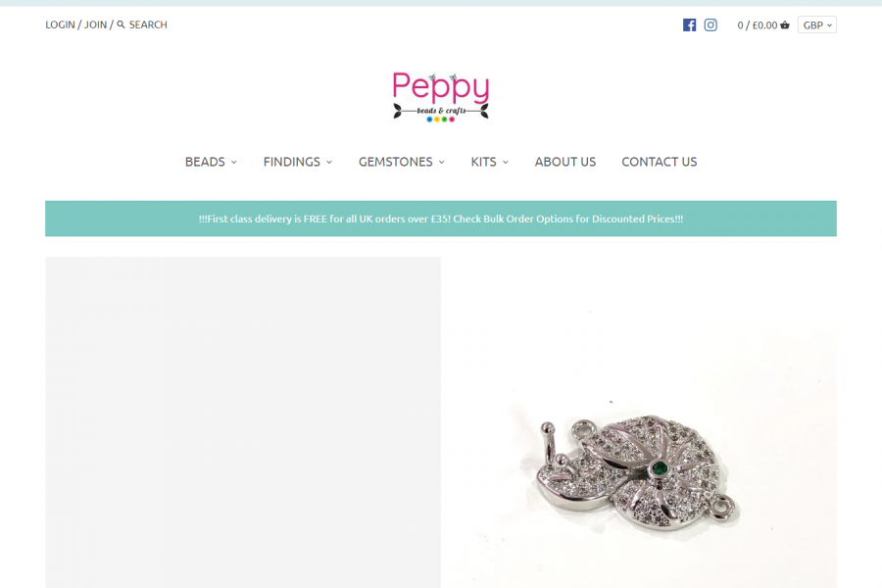Image resolution: width=882 pixels, height=588 pixels.
Task: Click the SEARCH text link
Action: coord(148,24)
